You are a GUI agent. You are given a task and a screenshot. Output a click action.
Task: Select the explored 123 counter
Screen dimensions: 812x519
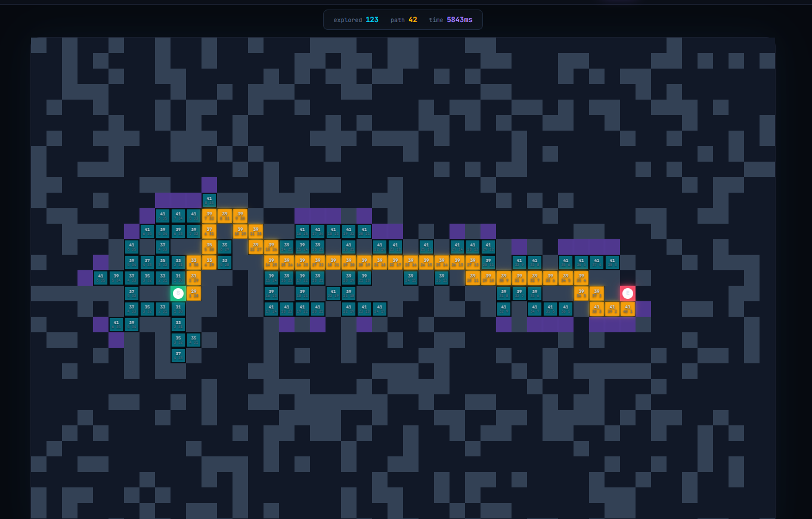point(356,20)
